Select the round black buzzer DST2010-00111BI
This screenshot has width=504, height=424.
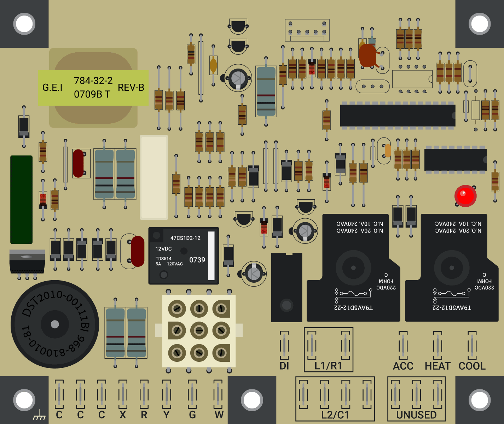(x=55, y=324)
